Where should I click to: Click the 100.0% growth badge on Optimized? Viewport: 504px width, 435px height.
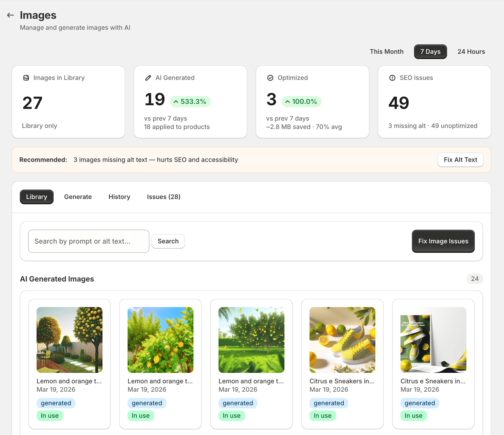click(301, 101)
